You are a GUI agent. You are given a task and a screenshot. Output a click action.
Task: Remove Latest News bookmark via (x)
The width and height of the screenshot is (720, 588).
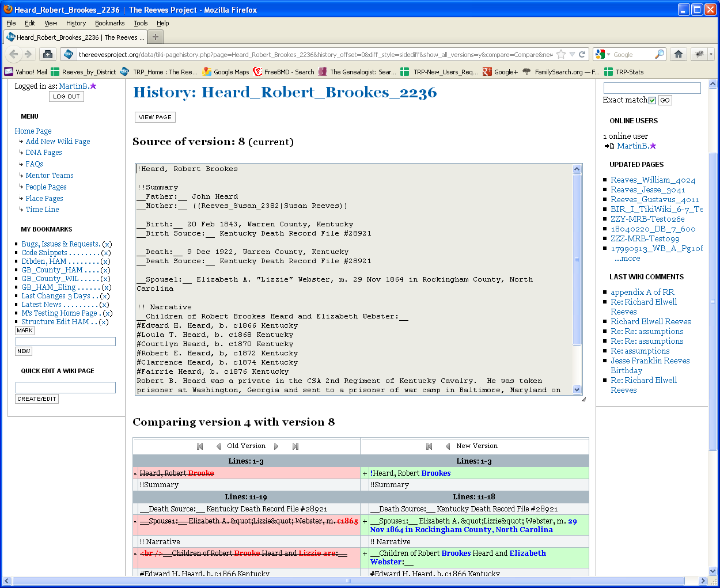tap(104, 305)
